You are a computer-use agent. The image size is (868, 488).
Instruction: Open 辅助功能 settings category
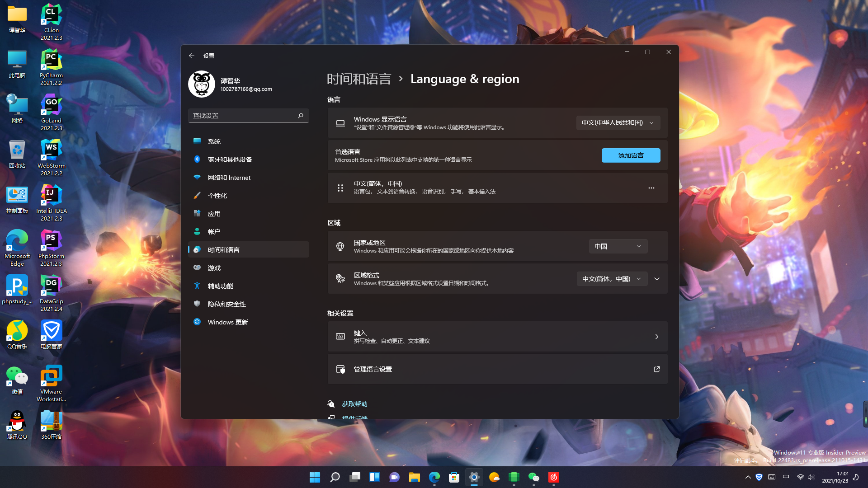pos(249,286)
